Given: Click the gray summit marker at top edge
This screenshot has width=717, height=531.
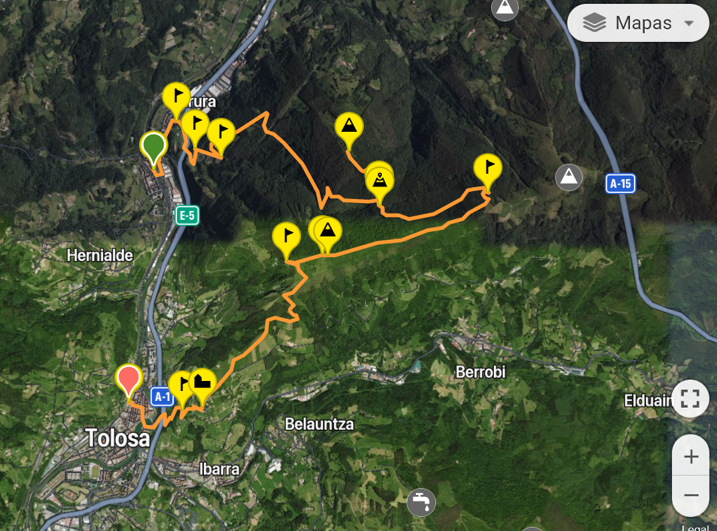Looking at the screenshot, I should pos(505,8).
